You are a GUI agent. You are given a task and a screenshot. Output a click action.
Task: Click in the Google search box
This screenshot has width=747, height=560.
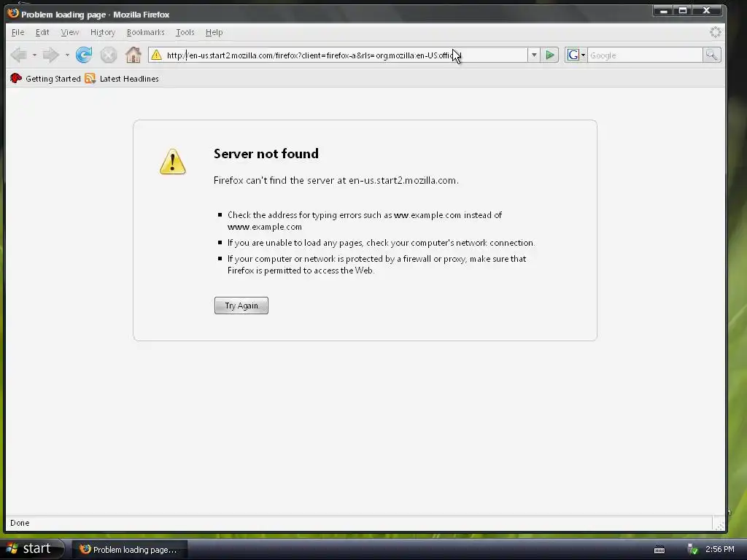[645, 55]
